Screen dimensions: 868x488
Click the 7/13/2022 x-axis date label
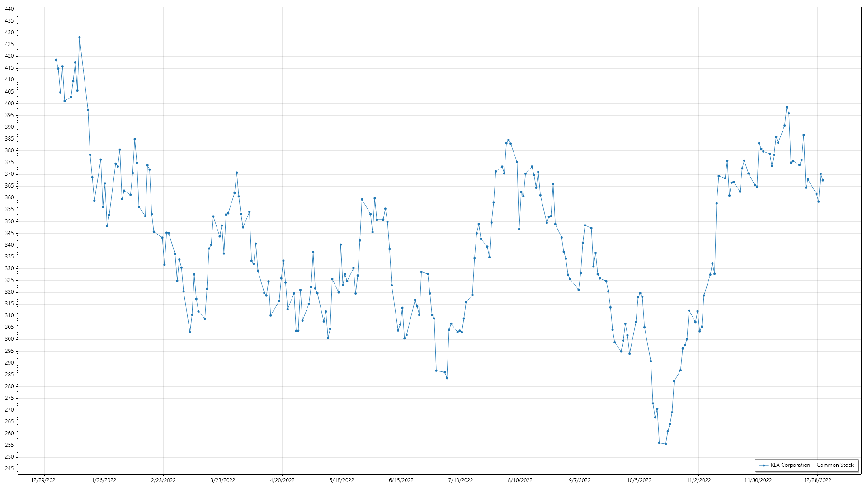point(461,480)
